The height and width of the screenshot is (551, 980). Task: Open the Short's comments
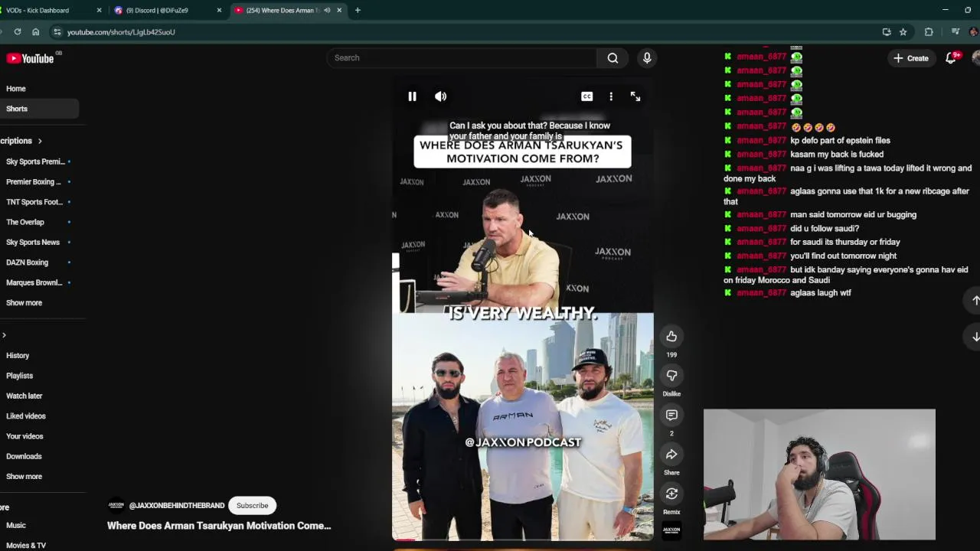point(671,415)
